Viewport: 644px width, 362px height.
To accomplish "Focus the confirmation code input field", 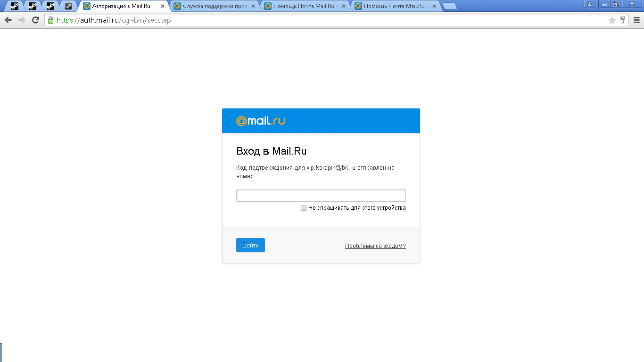I will [321, 196].
